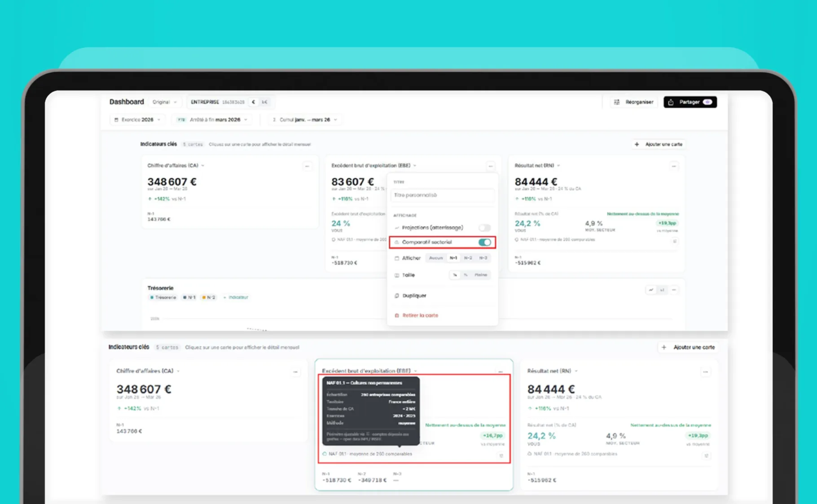817x504 pixels.
Task: Click Retirer la carte in the menu
Action: point(420,316)
